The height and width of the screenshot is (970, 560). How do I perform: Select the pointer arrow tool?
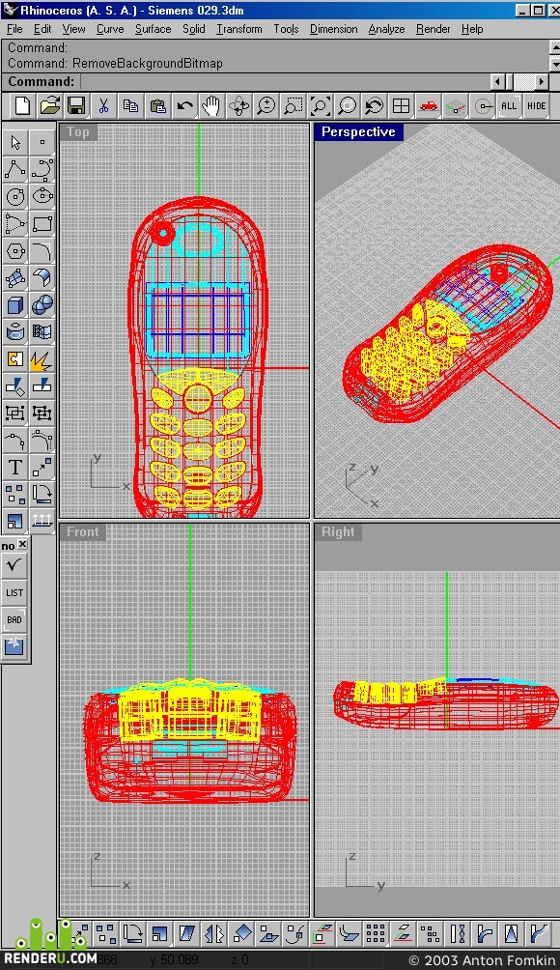point(14,142)
